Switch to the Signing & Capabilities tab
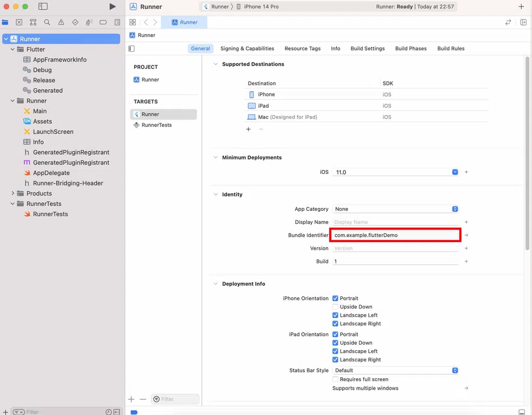Image resolution: width=532 pixels, height=415 pixels. 247,49
